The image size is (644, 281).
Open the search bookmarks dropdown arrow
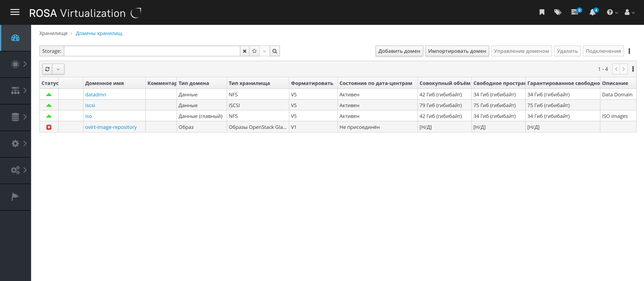pos(264,51)
